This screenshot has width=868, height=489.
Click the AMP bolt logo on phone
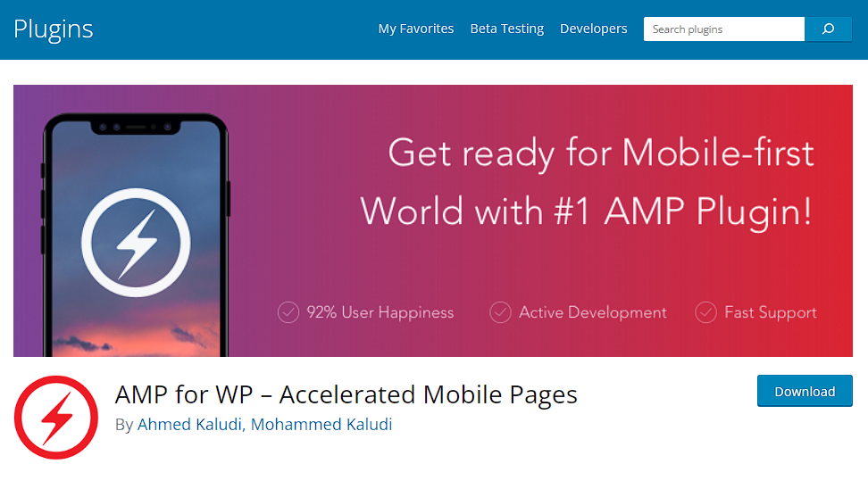[x=136, y=243]
